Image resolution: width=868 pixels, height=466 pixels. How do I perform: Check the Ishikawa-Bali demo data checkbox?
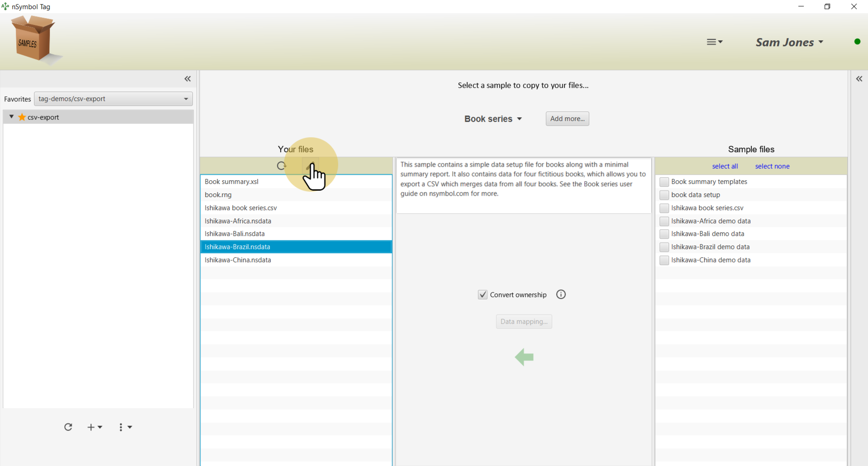pyautogui.click(x=664, y=234)
